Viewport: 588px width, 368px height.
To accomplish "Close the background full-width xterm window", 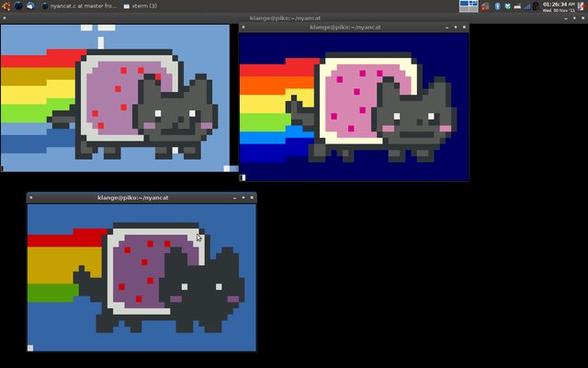I will coord(583,18).
